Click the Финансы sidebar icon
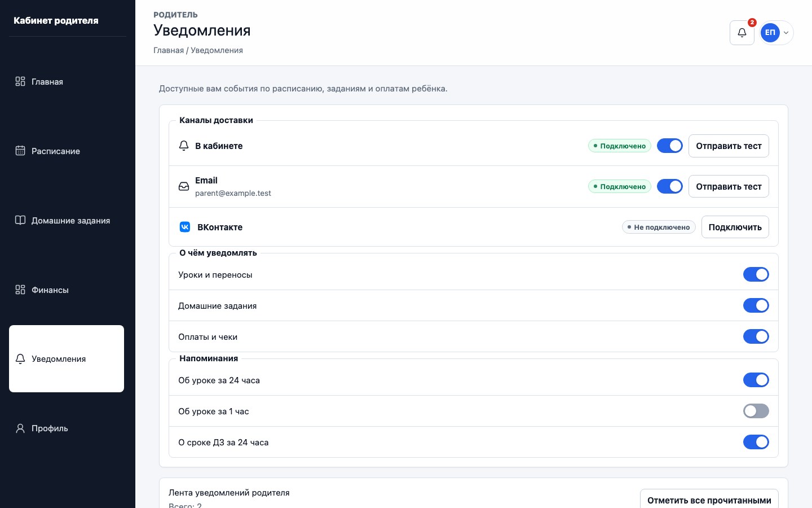This screenshot has width=812, height=508. coord(20,290)
